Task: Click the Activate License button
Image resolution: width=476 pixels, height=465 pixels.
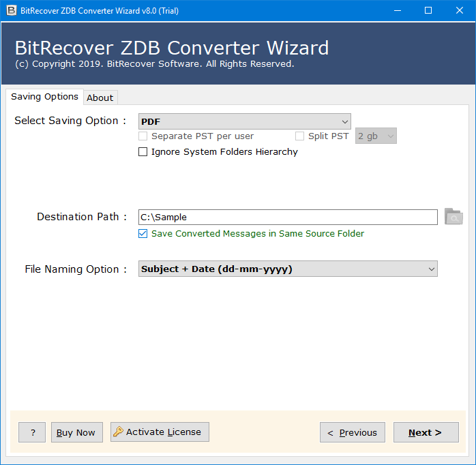Action: pyautogui.click(x=160, y=432)
